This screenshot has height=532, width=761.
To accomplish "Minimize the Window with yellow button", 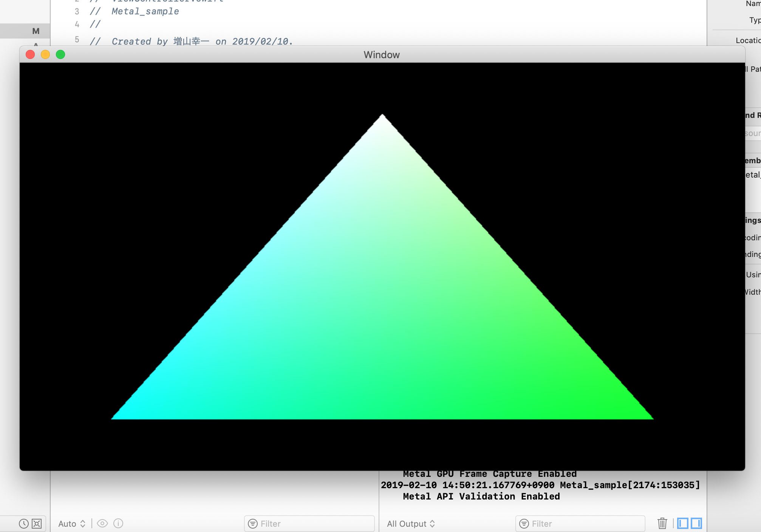I will pos(45,54).
